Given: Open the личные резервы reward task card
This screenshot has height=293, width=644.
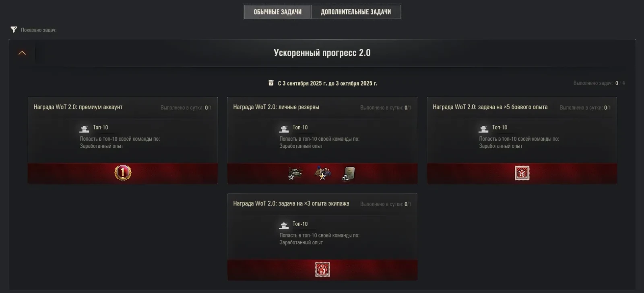Looking at the screenshot, I should point(322,140).
